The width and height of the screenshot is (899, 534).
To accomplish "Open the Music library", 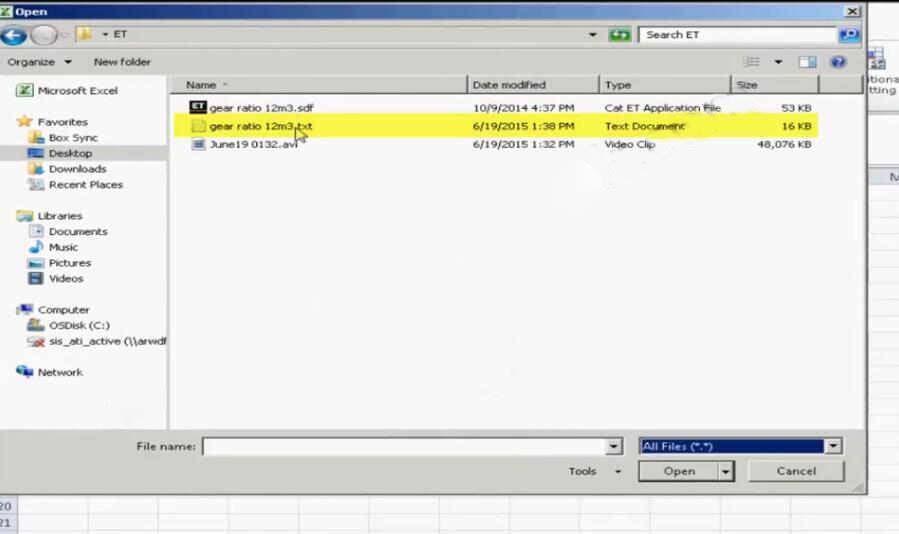I will tap(63, 247).
